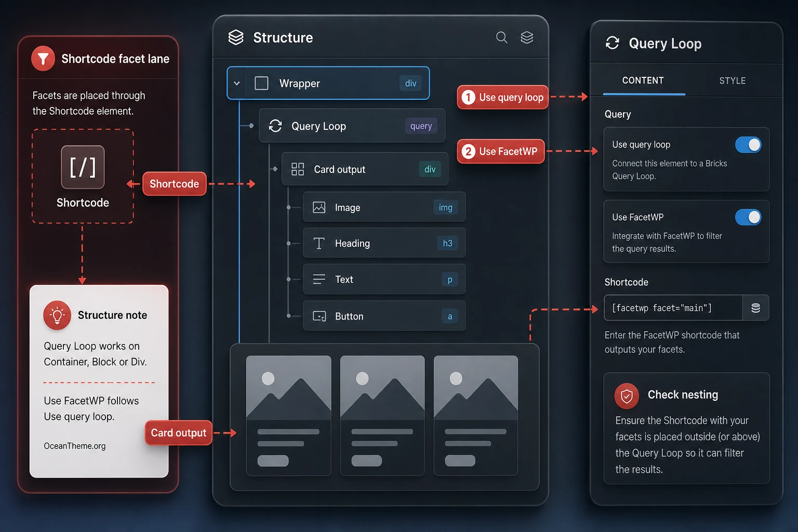Click the Button element icon
798x532 pixels.
pos(319,316)
